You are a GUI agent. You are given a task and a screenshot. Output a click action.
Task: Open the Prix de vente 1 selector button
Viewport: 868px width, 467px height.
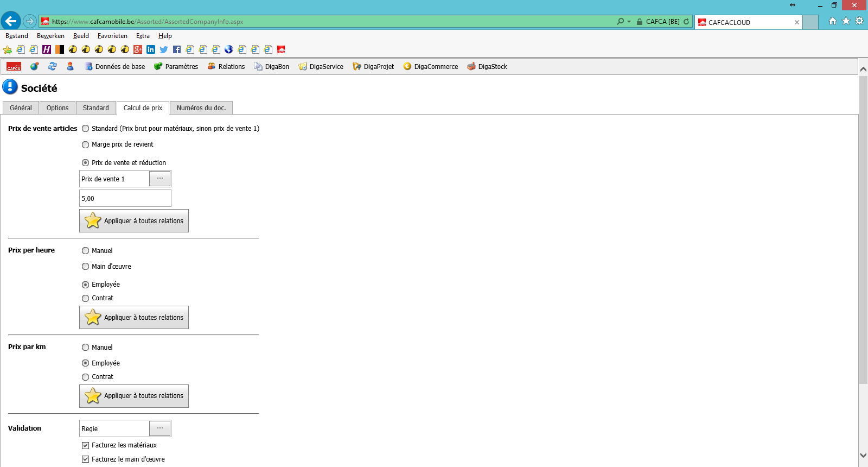(159, 179)
